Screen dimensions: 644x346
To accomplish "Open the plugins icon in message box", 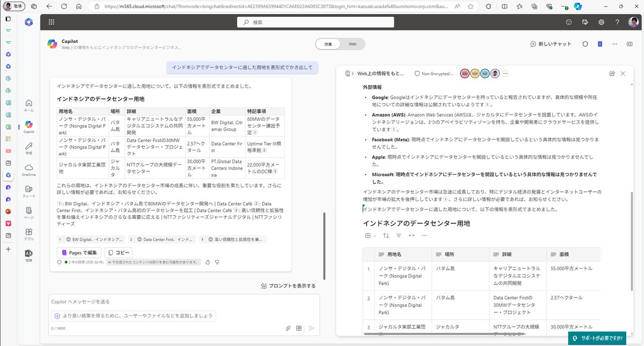I will point(299,328).
